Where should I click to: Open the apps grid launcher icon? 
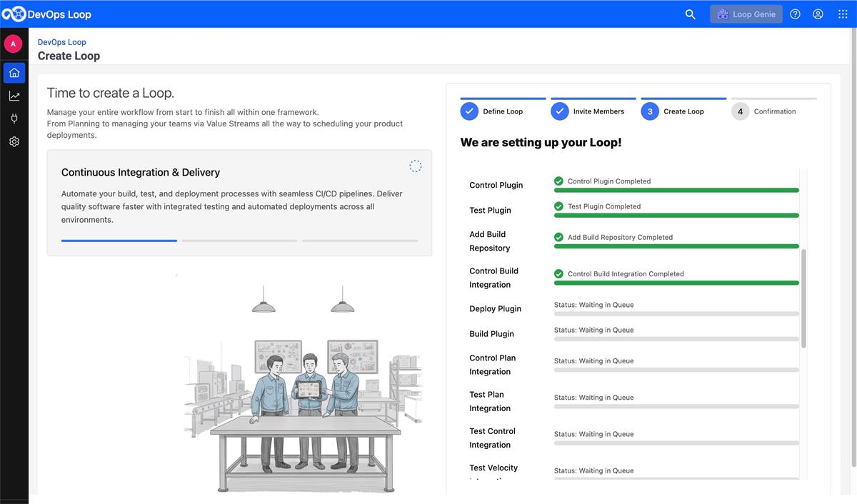(x=843, y=14)
